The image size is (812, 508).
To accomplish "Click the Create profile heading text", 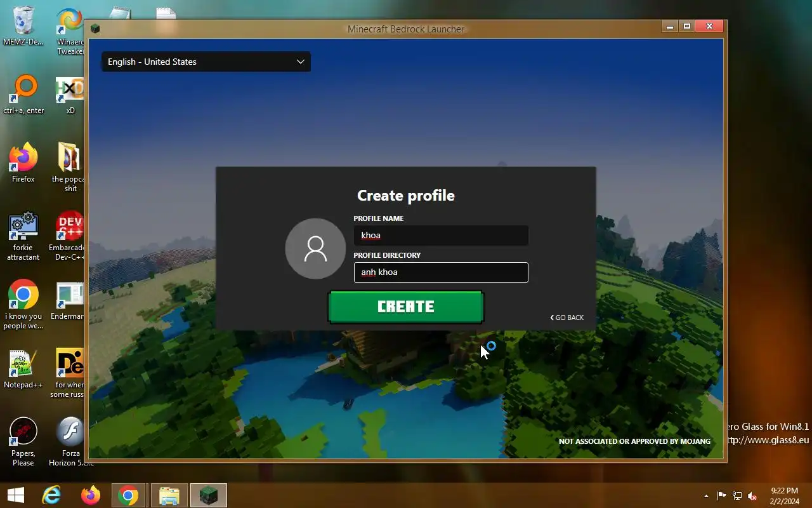I will coord(406,196).
